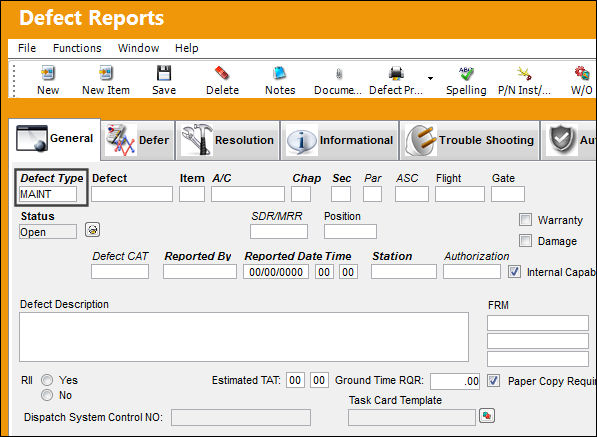Toggle the Internal Capability checkbox
Screen dimensions: 597x437
click(x=514, y=271)
